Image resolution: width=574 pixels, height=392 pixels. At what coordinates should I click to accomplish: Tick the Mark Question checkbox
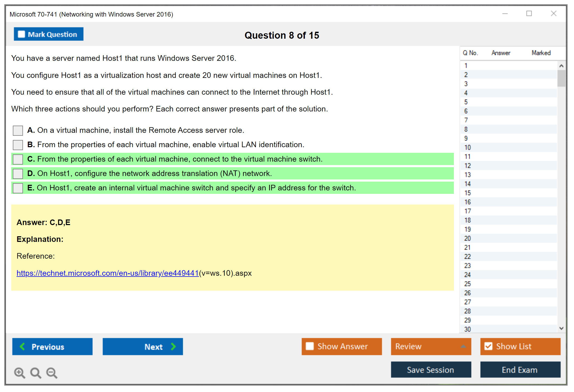21,34
